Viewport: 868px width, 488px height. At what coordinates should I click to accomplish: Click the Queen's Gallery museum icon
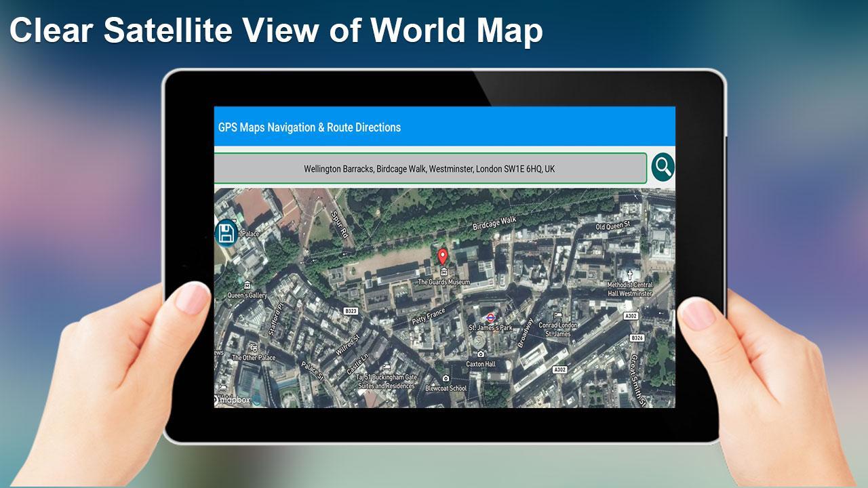tap(248, 285)
